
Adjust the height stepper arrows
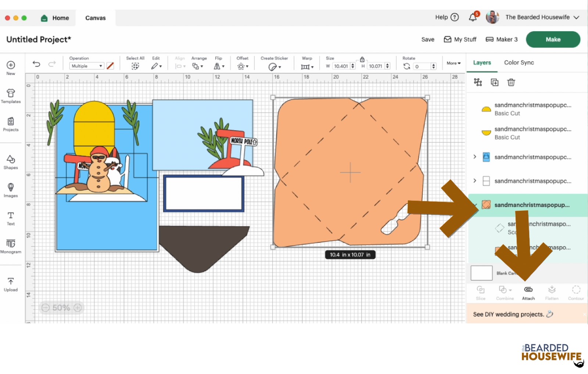tap(387, 66)
